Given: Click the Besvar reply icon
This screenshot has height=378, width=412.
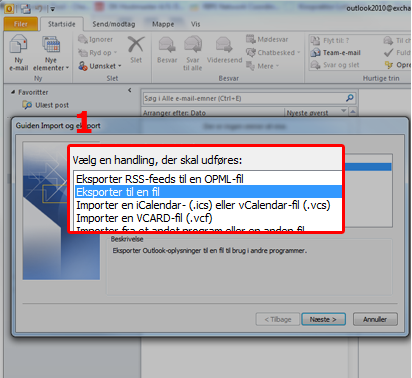Looking at the screenshot, I should (167, 45).
